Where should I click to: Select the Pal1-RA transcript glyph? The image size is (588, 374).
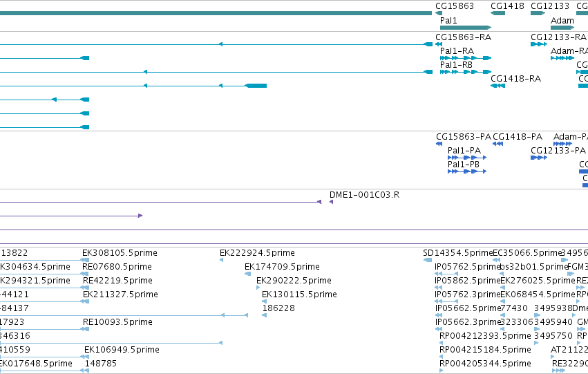click(x=466, y=58)
